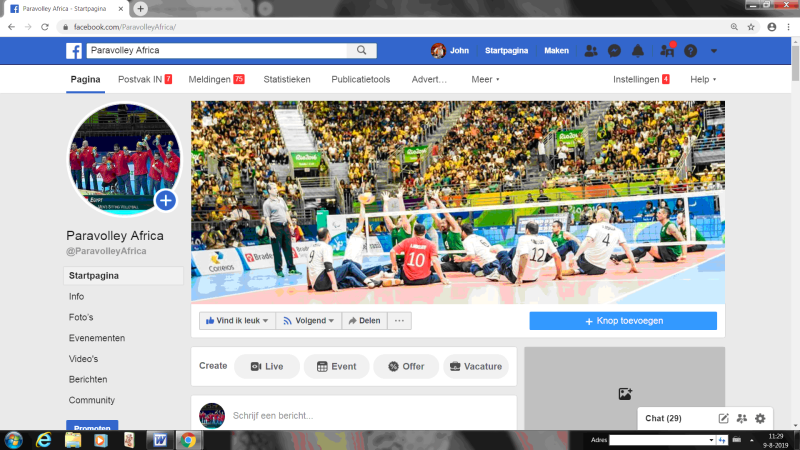Click the search magnifier button

point(362,50)
